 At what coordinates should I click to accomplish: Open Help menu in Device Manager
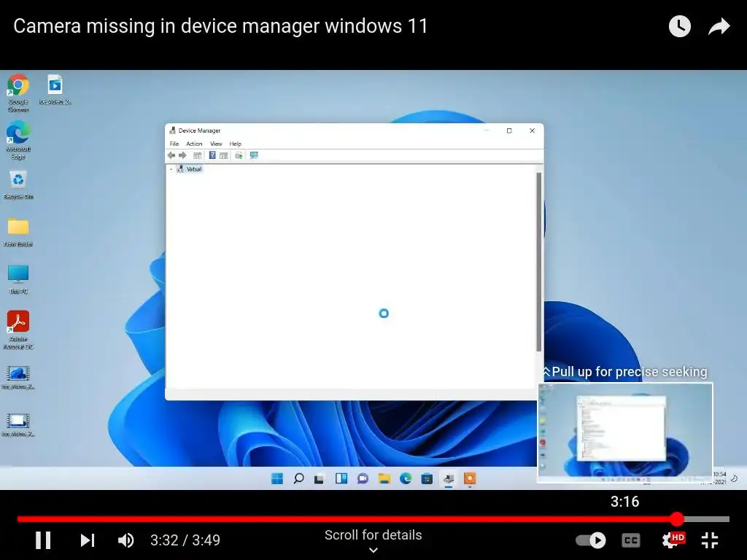pos(236,144)
